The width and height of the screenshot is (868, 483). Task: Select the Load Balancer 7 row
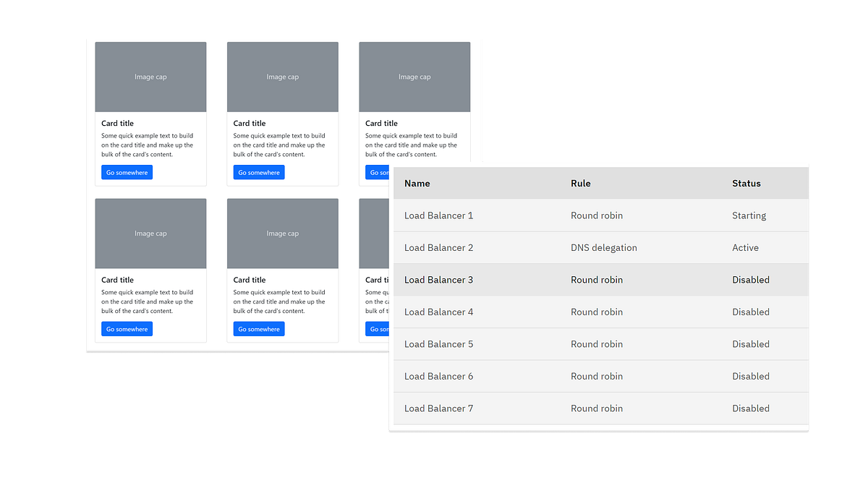pos(438,408)
